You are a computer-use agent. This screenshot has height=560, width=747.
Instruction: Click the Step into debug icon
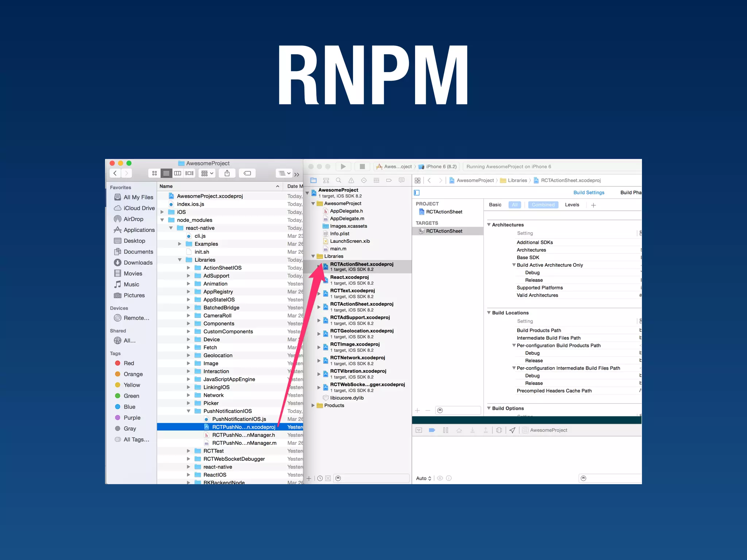pos(472,430)
